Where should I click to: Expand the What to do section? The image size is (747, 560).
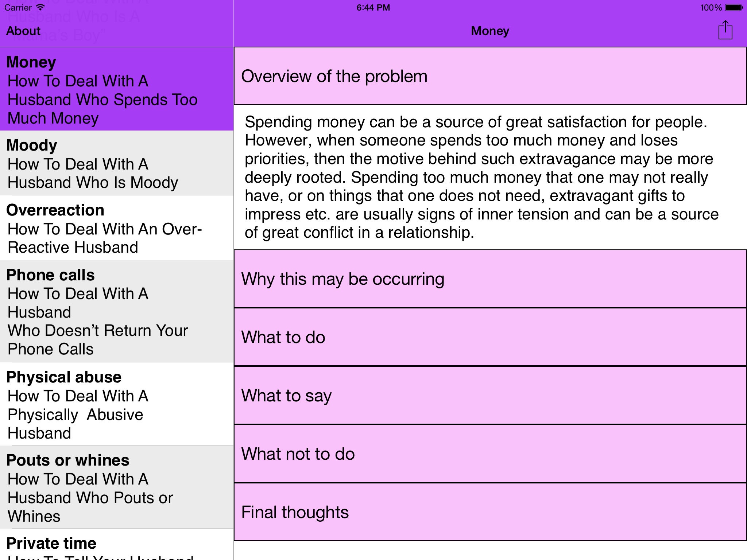[x=490, y=337]
